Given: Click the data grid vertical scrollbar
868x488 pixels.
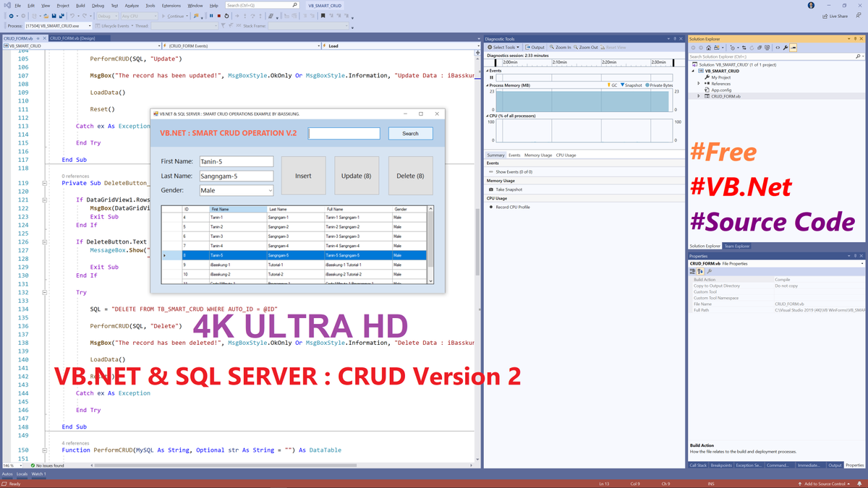Looking at the screenshot, I should tap(430, 245).
